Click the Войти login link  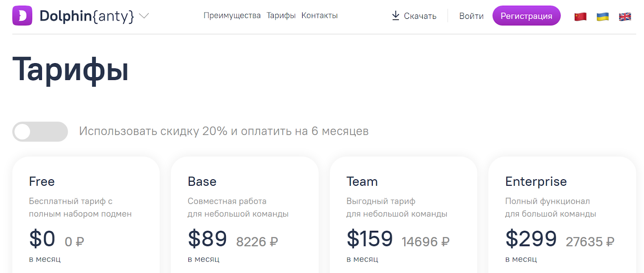coord(471,16)
